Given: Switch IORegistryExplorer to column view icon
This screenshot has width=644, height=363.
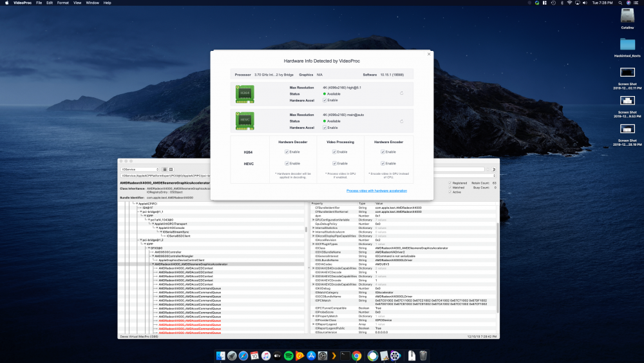Looking at the screenshot, I should [171, 170].
